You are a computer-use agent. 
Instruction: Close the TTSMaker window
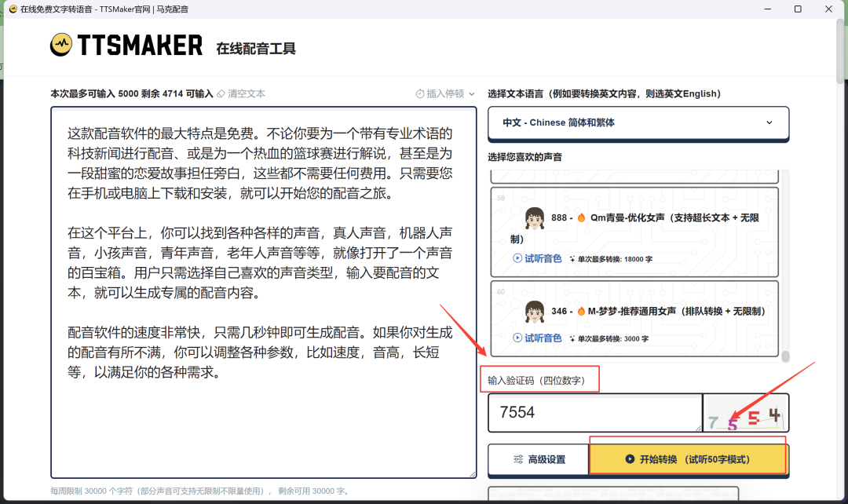828,9
